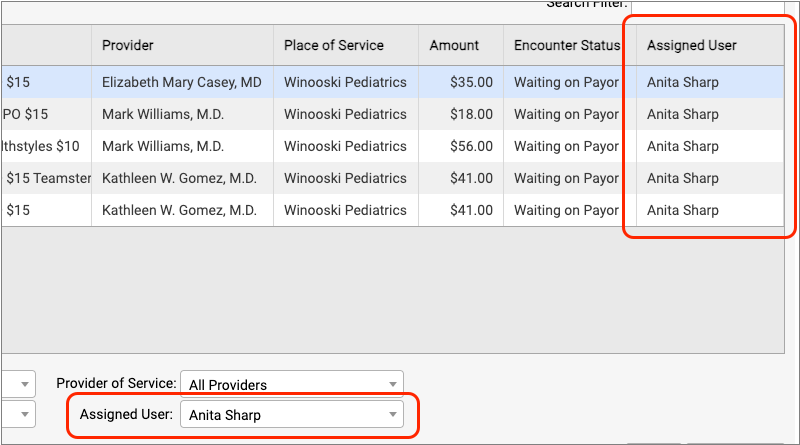Click the $35.00 amount cell

click(471, 82)
